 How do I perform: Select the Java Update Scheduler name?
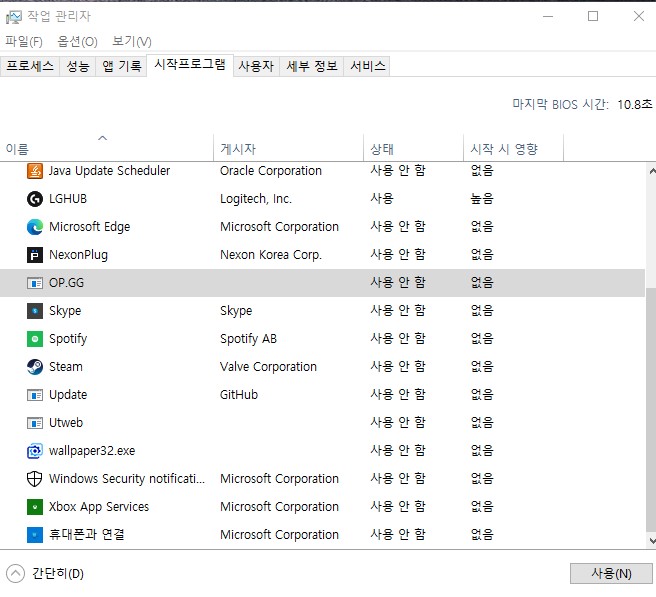pos(109,171)
